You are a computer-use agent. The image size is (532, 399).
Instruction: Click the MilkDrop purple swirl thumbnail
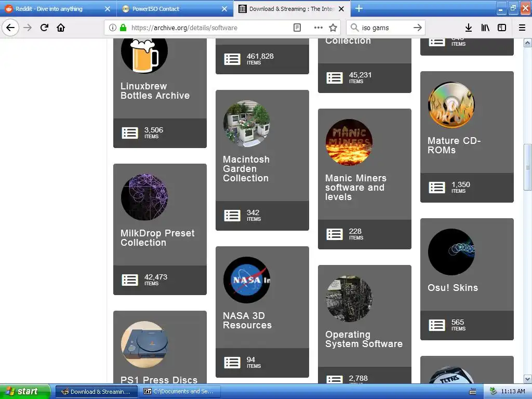144,197
